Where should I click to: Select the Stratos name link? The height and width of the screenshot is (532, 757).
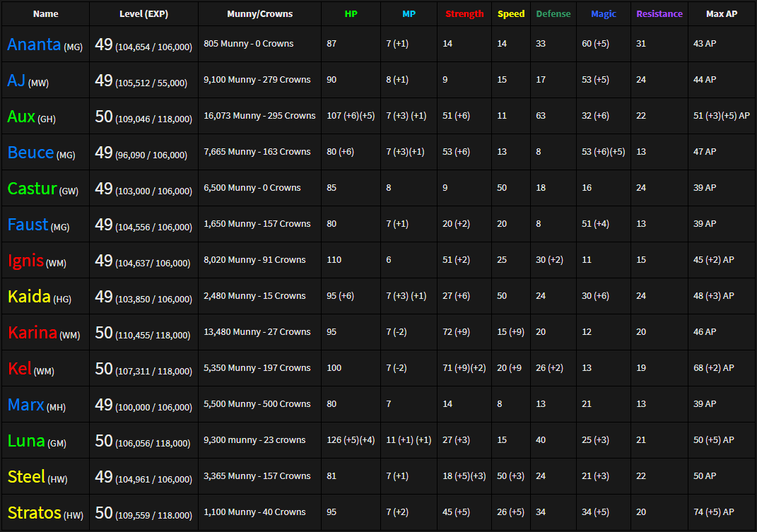click(34, 513)
